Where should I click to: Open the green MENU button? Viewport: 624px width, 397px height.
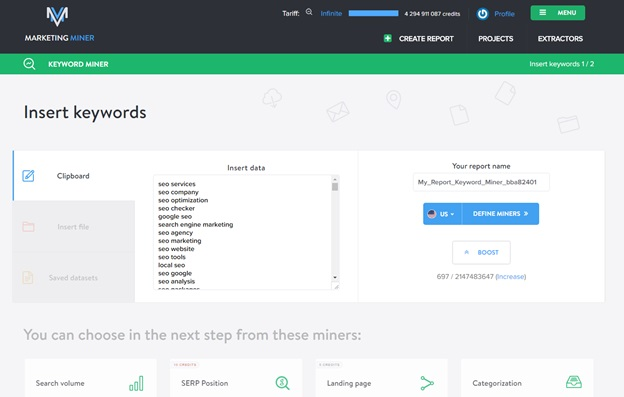pos(558,13)
